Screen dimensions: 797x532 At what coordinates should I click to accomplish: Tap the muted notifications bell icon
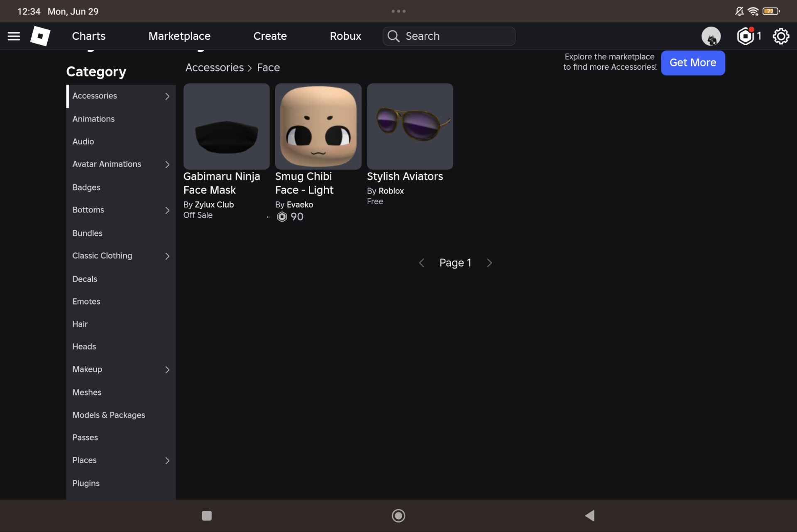coord(739,11)
